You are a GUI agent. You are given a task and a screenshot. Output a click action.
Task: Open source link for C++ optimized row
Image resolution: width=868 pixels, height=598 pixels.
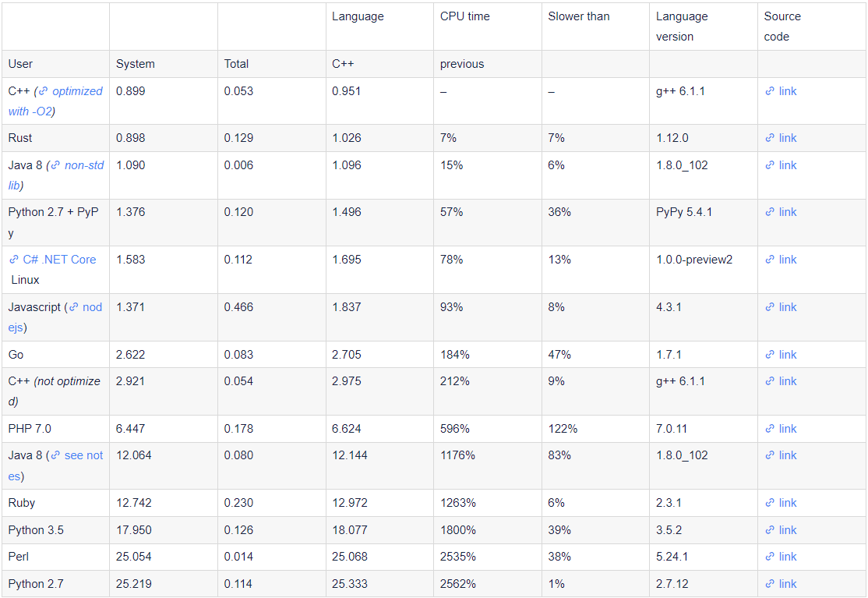(x=781, y=90)
